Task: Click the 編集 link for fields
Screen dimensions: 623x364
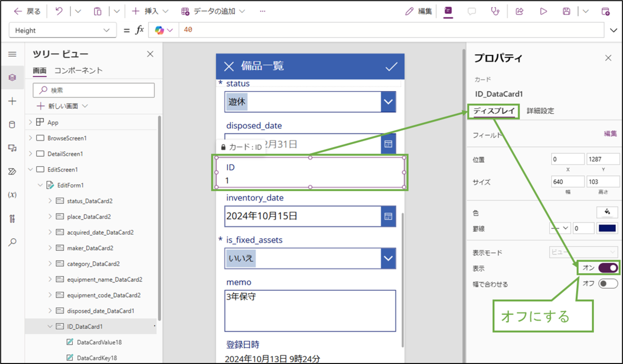Action: pyautogui.click(x=611, y=134)
